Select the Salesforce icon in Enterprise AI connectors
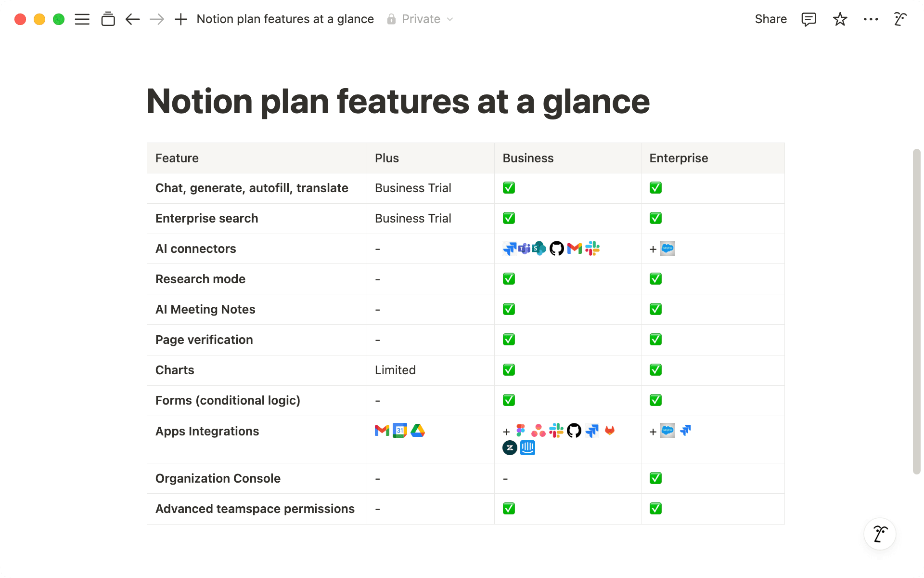The image size is (924, 578). point(667,248)
